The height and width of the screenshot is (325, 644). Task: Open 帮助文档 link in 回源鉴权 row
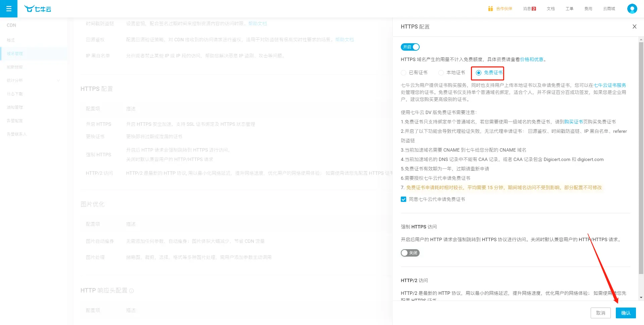pos(344,40)
